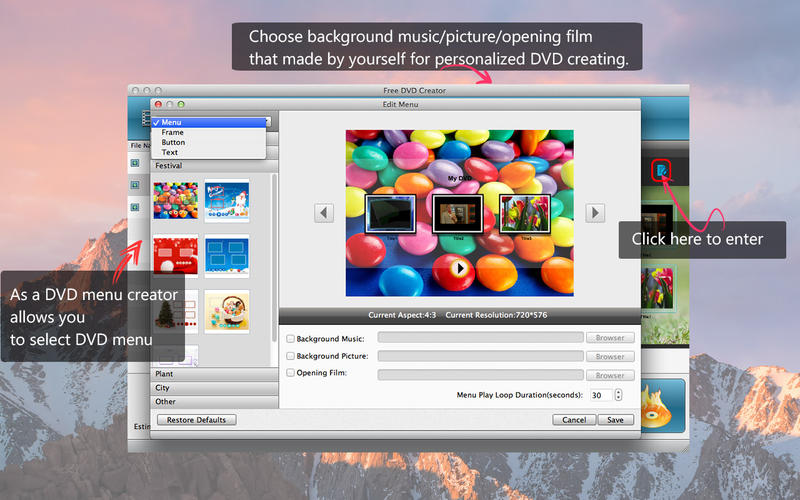
Task: Expand the Plant category
Action: coord(214,374)
